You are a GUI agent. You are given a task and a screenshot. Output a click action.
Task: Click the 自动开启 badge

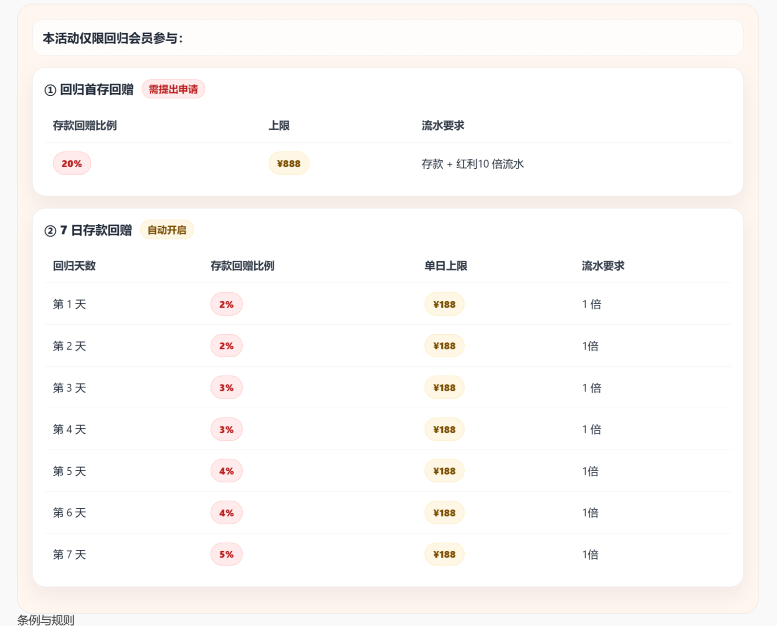[167, 230]
